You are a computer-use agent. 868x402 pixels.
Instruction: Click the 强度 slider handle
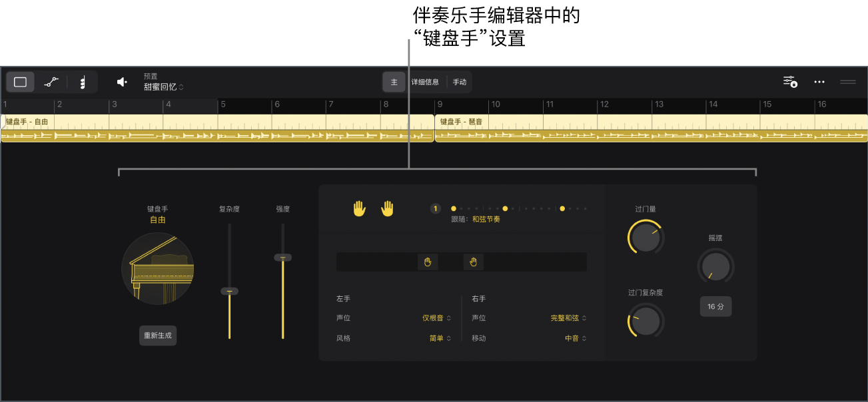point(282,258)
